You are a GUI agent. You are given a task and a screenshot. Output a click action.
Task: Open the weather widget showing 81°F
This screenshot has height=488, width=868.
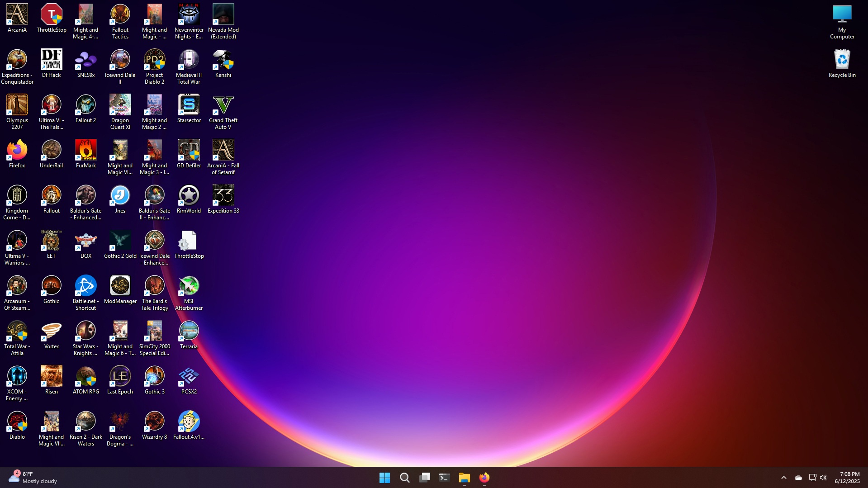33,478
